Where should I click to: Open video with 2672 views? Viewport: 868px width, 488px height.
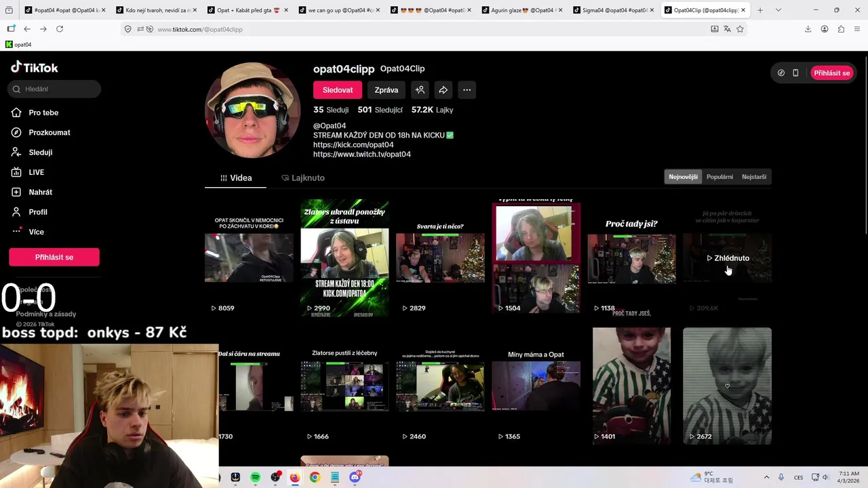click(727, 386)
